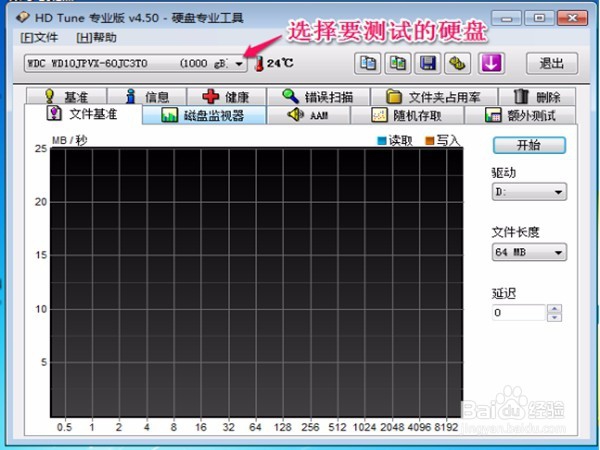Click the thermometer temperature icon
Image resolution: width=600 pixels, height=450 pixels.
(x=259, y=64)
